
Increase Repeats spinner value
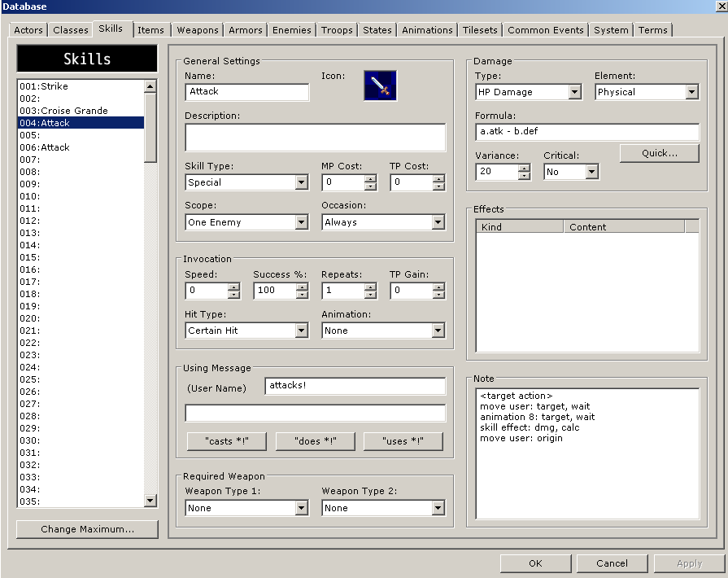click(371, 286)
